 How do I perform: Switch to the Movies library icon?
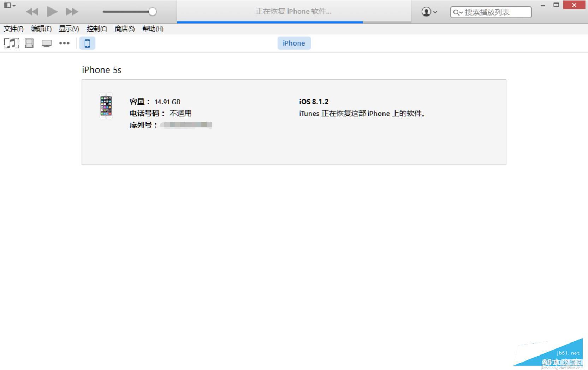point(29,43)
